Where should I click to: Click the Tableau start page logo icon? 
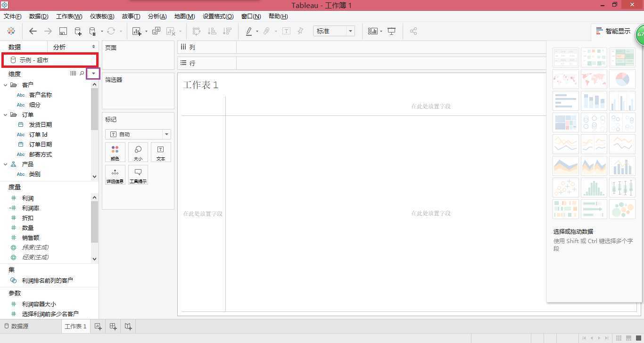(x=11, y=31)
